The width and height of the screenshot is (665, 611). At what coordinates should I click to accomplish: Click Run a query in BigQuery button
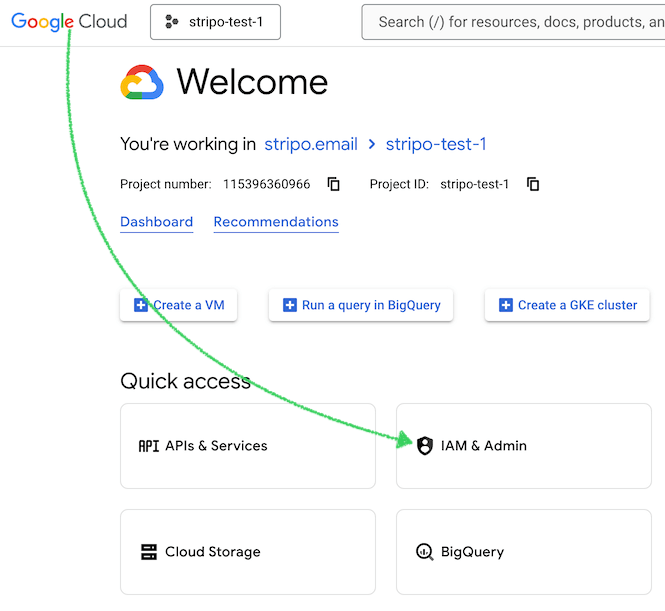(x=361, y=305)
